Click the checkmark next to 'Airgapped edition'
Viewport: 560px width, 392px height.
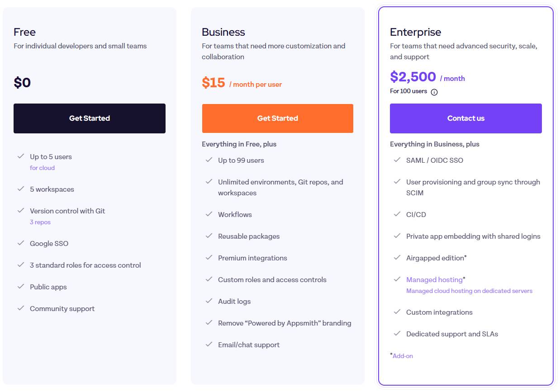pos(397,257)
